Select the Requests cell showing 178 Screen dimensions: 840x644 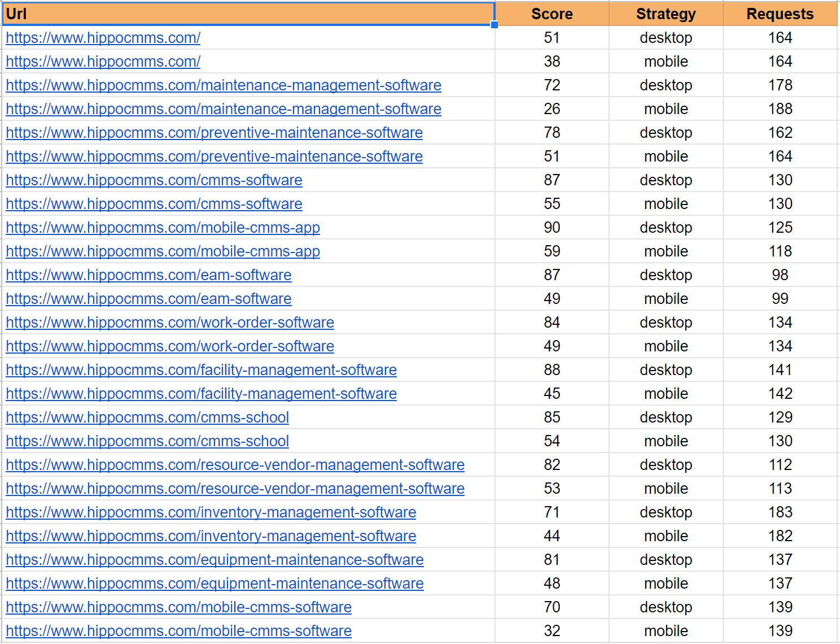tap(780, 85)
